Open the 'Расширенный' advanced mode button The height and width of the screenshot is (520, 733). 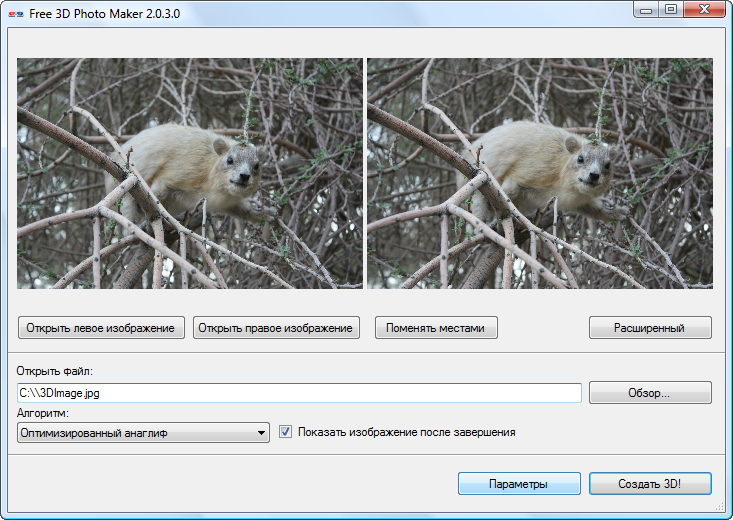point(650,328)
